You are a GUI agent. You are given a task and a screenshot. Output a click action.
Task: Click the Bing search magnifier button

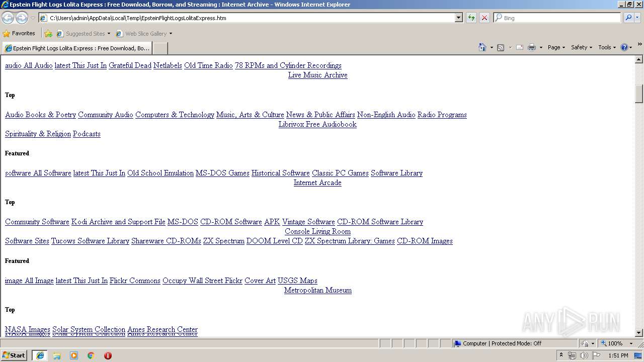[x=628, y=18]
